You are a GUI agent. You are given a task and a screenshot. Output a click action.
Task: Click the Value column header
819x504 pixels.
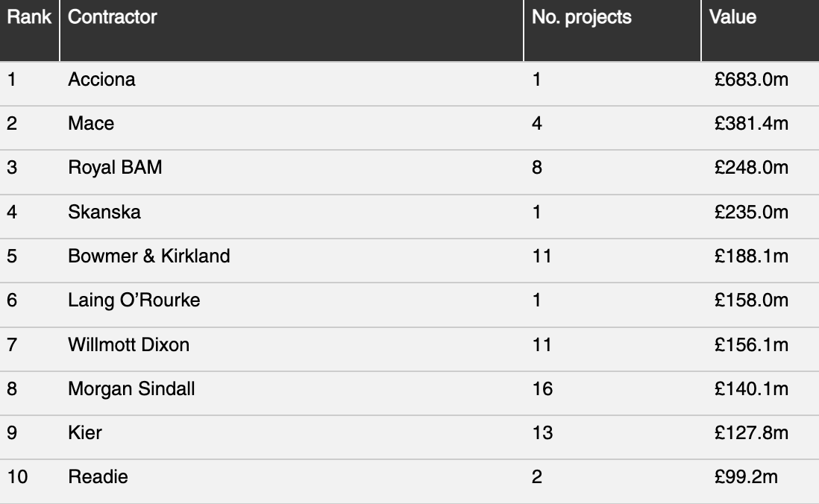732,17
